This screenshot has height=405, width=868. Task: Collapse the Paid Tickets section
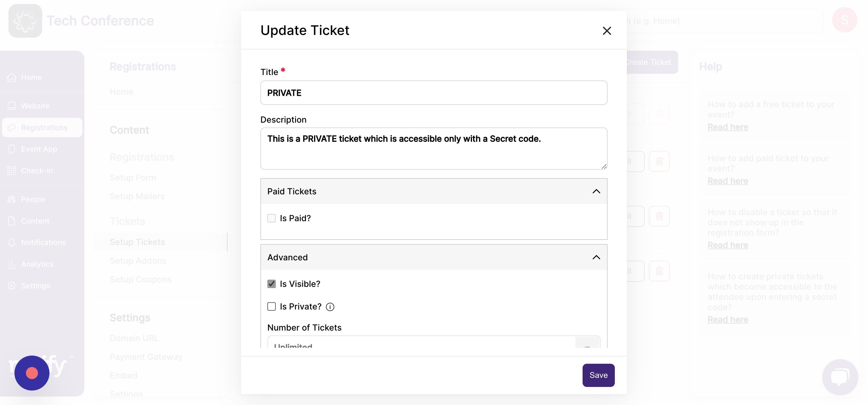pos(596,191)
